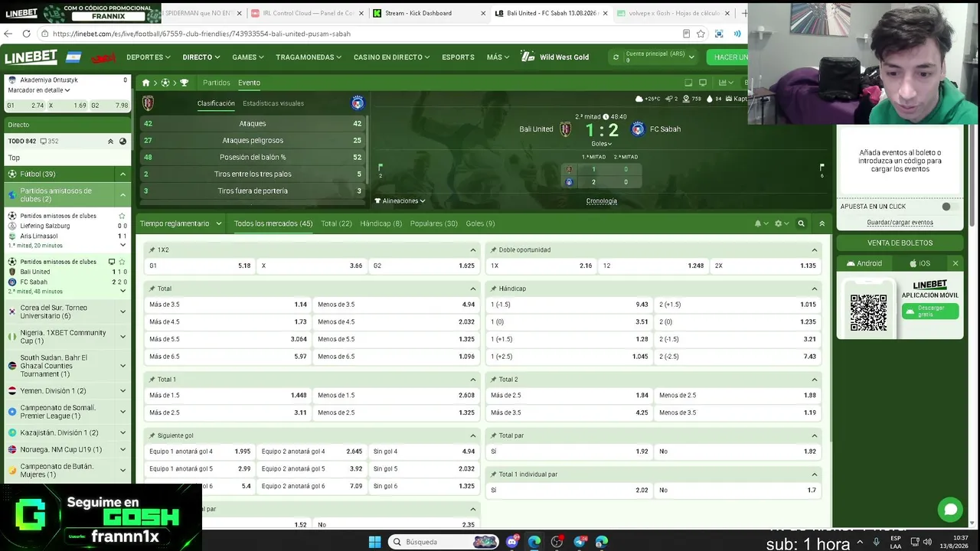
Task: Open the CASINO EN DIRECTO menu
Action: pos(391,57)
